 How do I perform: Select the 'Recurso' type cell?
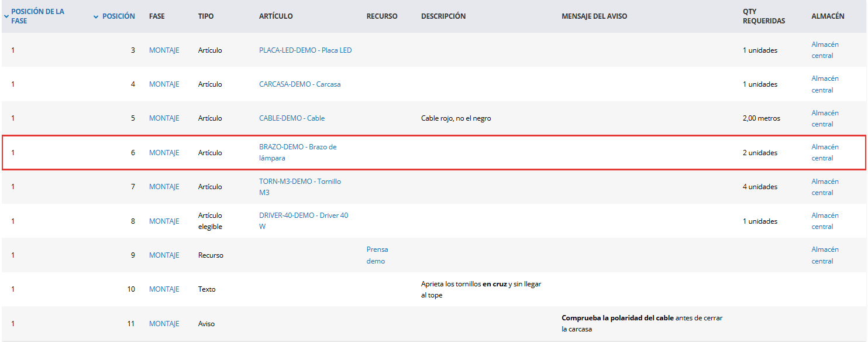point(211,255)
